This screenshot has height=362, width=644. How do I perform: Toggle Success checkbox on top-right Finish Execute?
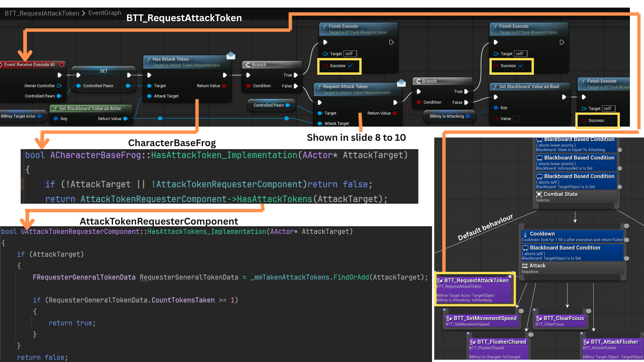[521, 66]
